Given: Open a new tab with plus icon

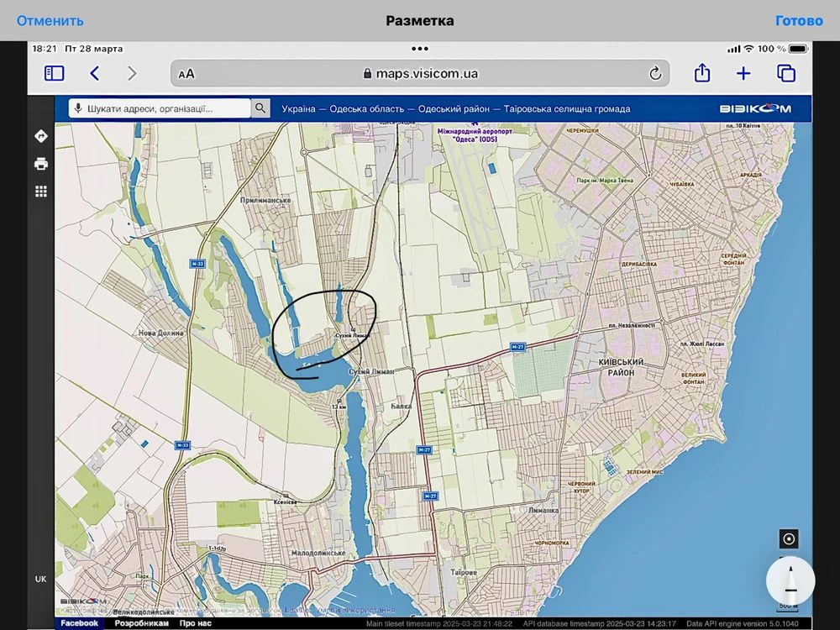Looking at the screenshot, I should click(743, 73).
